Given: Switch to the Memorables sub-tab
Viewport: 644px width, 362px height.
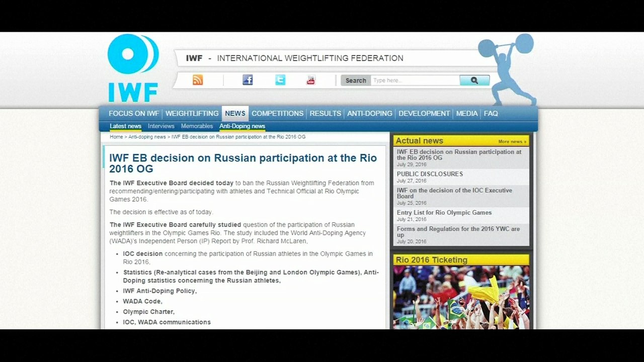Looking at the screenshot, I should point(197,126).
